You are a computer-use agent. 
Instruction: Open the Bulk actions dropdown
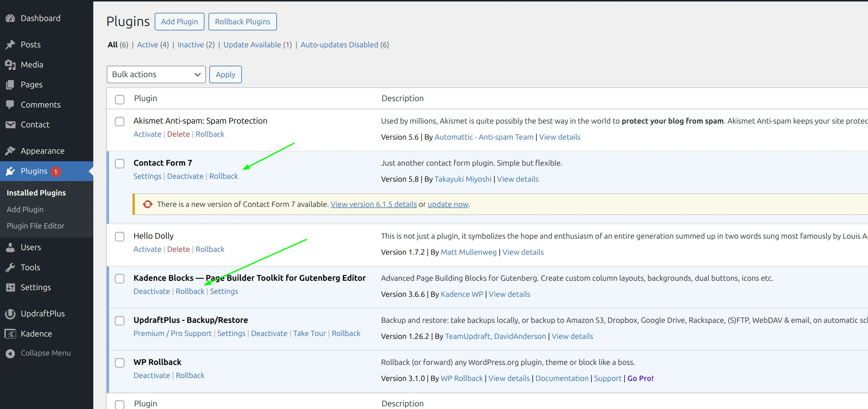point(156,74)
